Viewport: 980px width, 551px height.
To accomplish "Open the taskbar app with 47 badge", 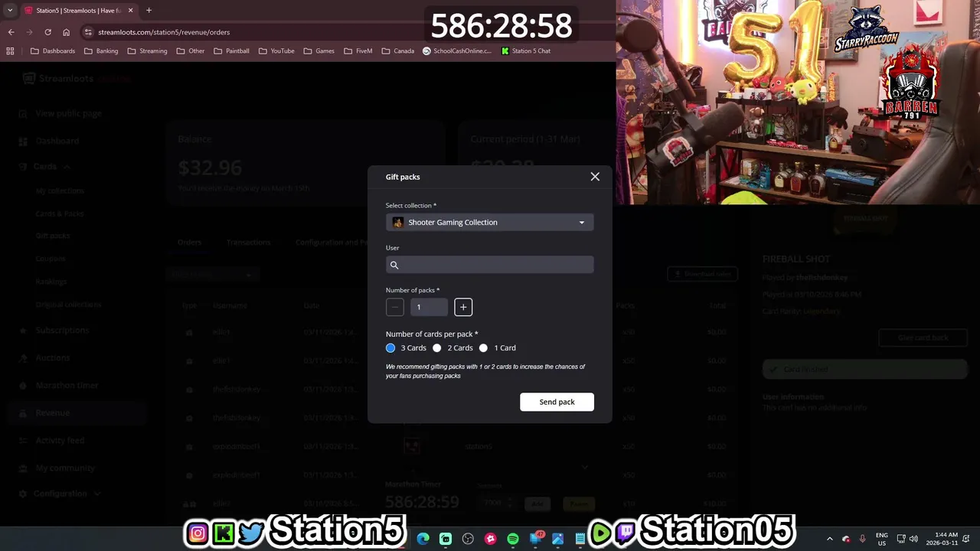I will (x=536, y=539).
